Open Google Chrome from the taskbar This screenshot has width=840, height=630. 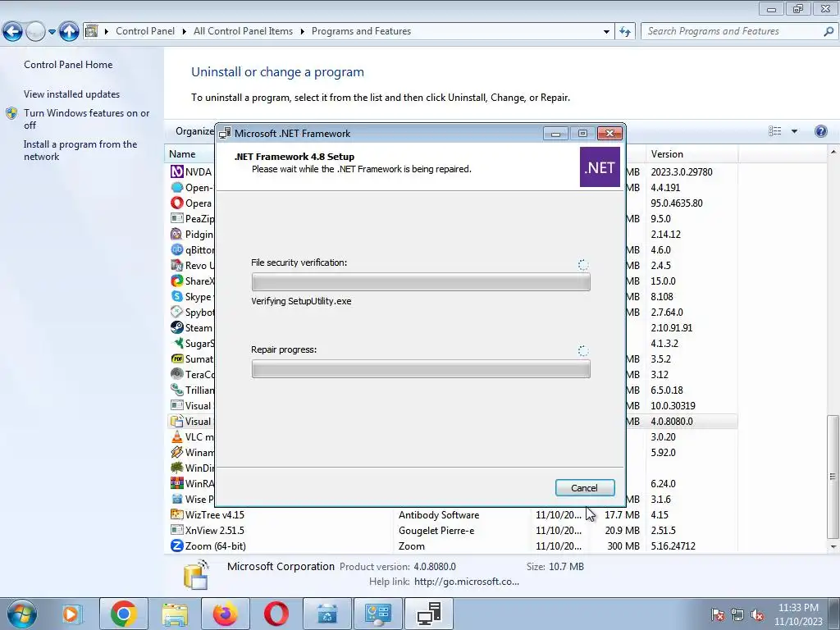point(123,614)
